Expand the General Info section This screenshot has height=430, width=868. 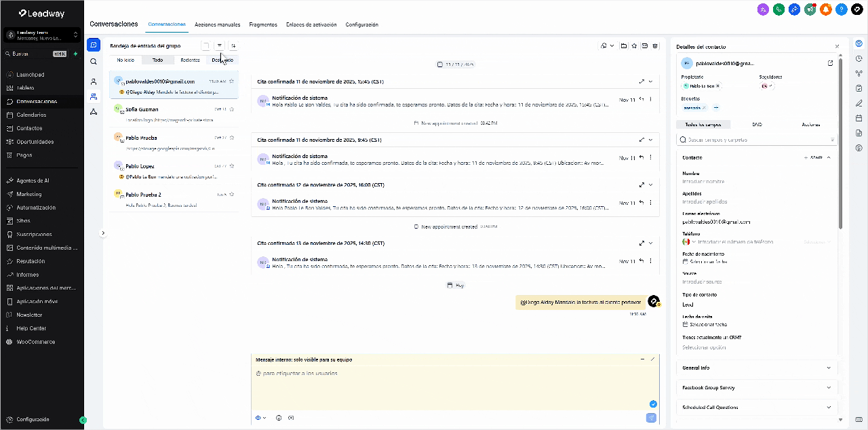(x=756, y=368)
